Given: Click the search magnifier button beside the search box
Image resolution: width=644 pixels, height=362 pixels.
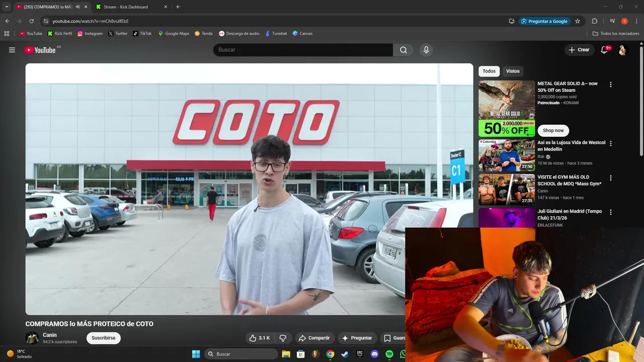Looking at the screenshot, I should pos(404,50).
